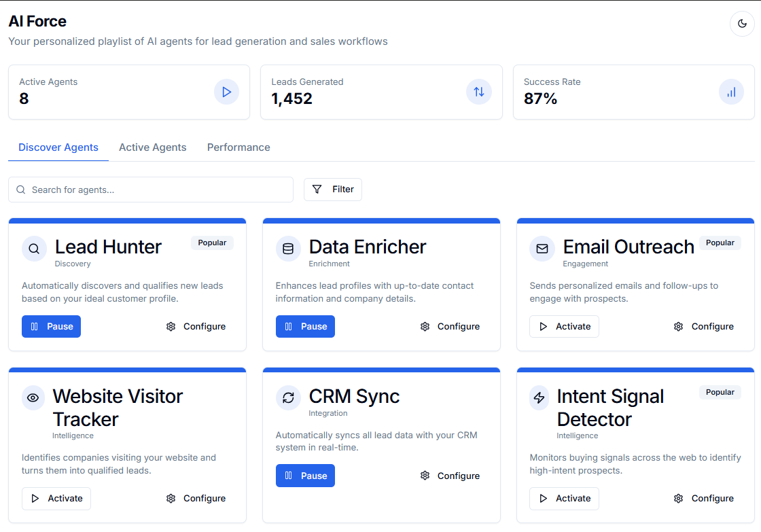Image resolution: width=761 pixels, height=532 pixels.
Task: Pause the Lead Hunter agent
Action: (x=51, y=326)
